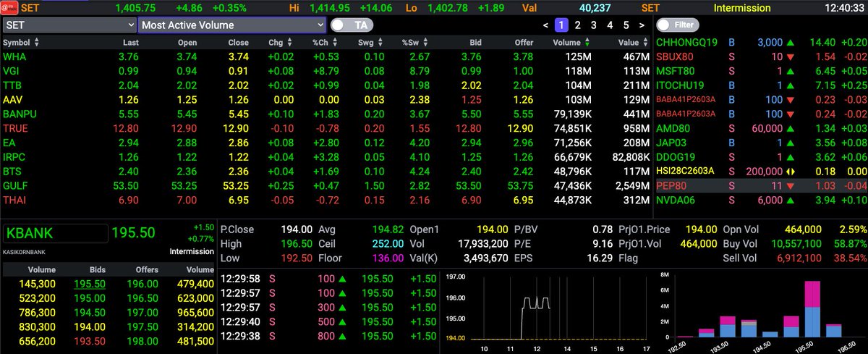Sort by Swg column arrows
868x354 pixels.
(382, 43)
